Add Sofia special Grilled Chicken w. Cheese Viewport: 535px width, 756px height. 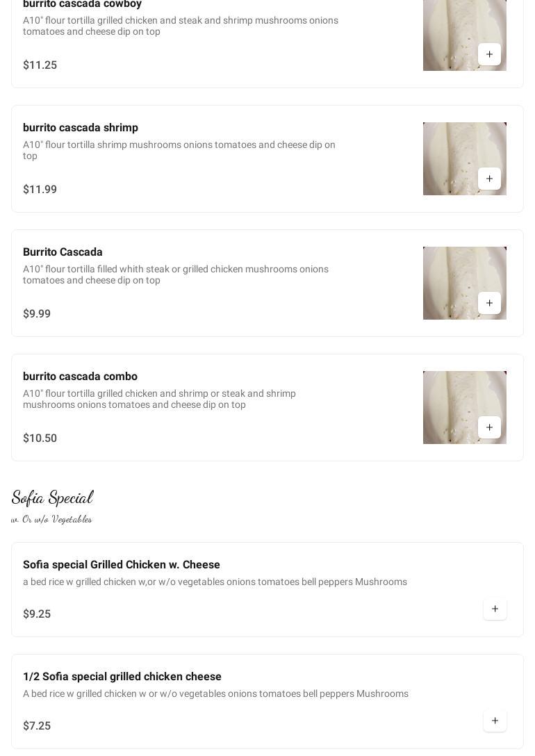[x=495, y=609]
